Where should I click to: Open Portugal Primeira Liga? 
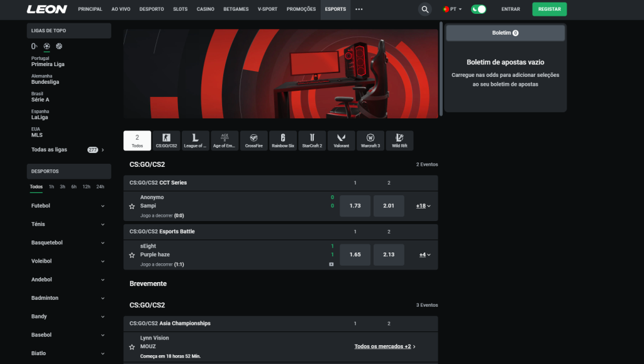[x=48, y=62]
